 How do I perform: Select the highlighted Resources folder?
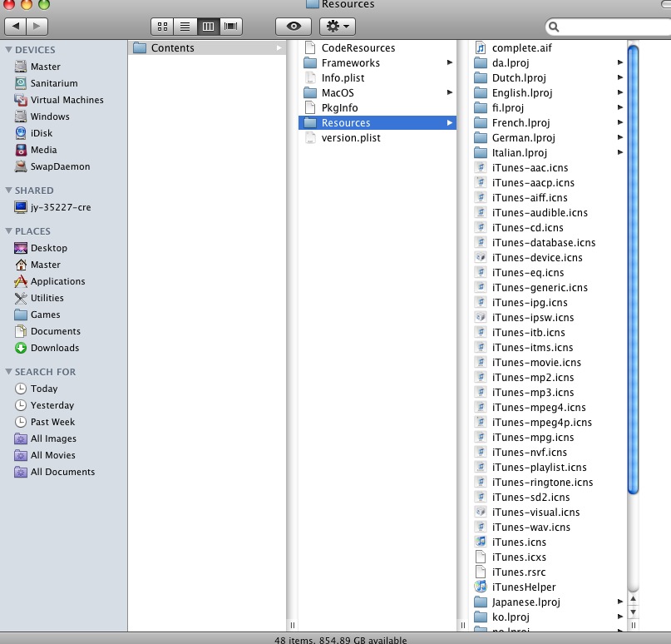[377, 123]
